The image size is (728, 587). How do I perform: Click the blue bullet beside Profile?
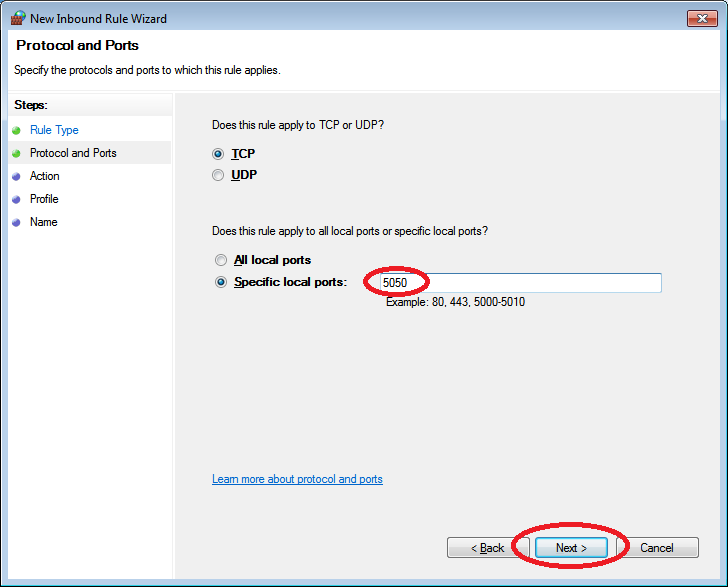click(16, 200)
